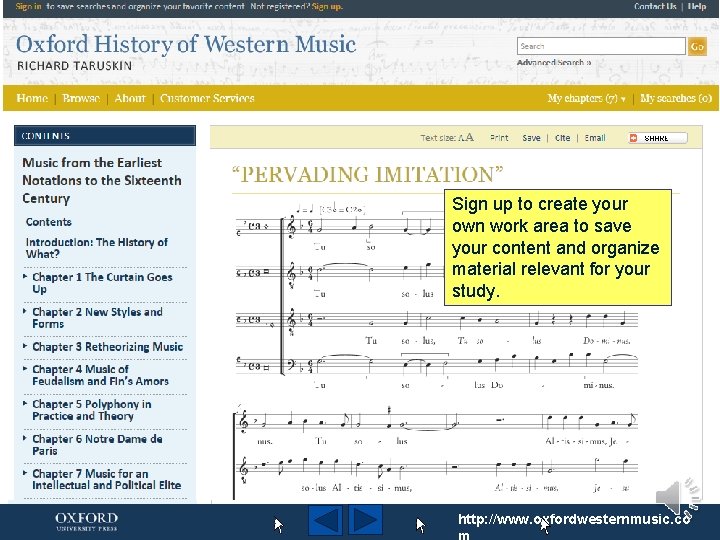Click Print in the article toolbar
The height and width of the screenshot is (540, 720).
tap(499, 138)
